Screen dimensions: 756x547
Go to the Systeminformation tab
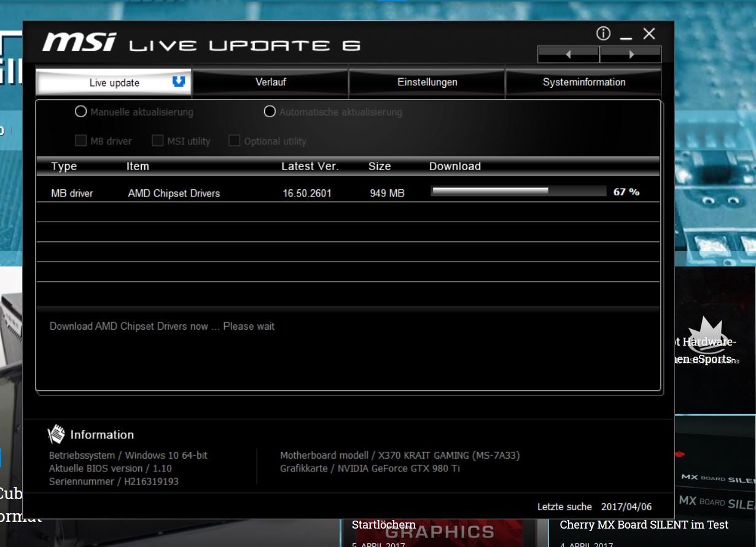coord(584,82)
